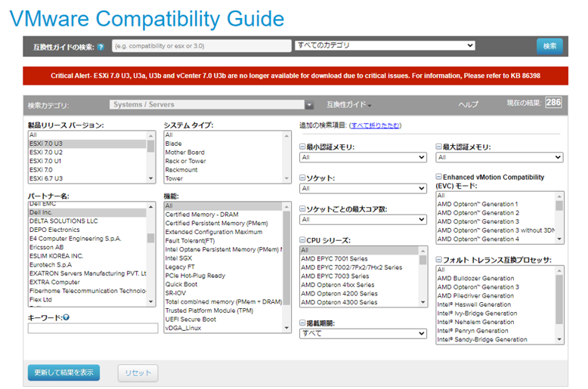The height and width of the screenshot is (389, 588).
Task: Select AMD EPYC 7001 Series CPU
Action: pos(359,258)
